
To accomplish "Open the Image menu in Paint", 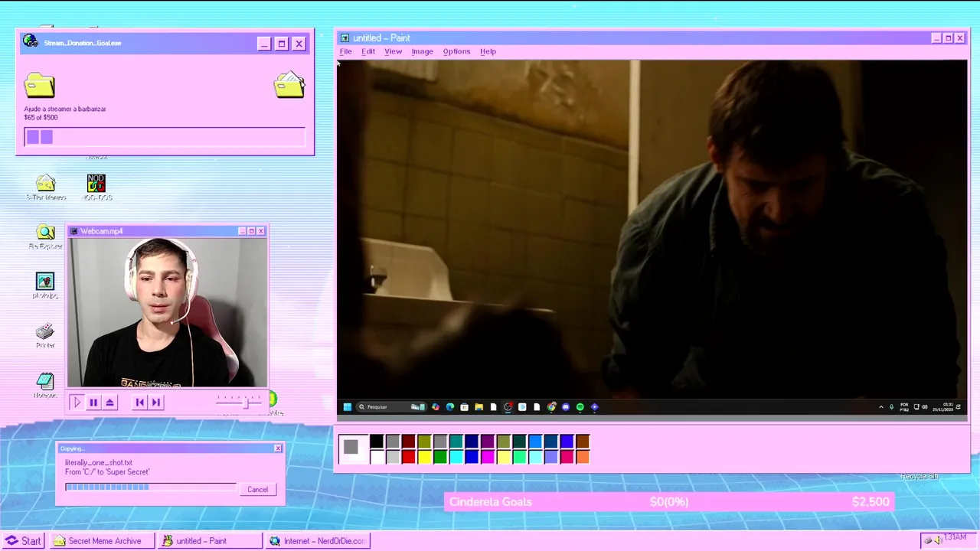I will (422, 51).
